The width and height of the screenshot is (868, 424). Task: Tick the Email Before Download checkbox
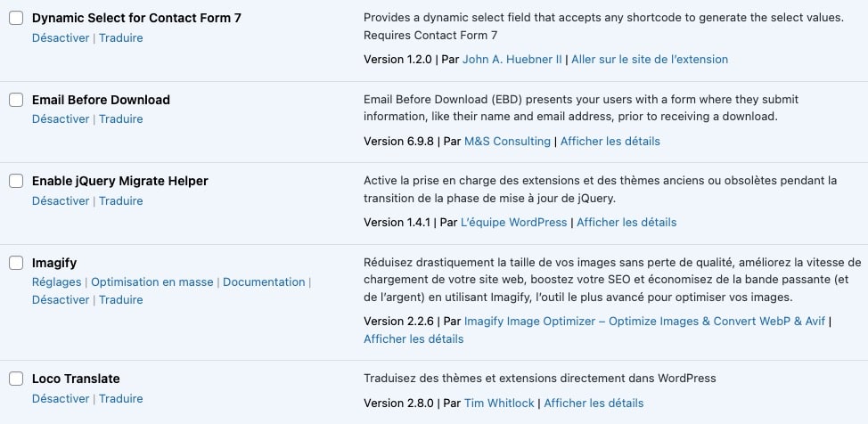tap(16, 100)
